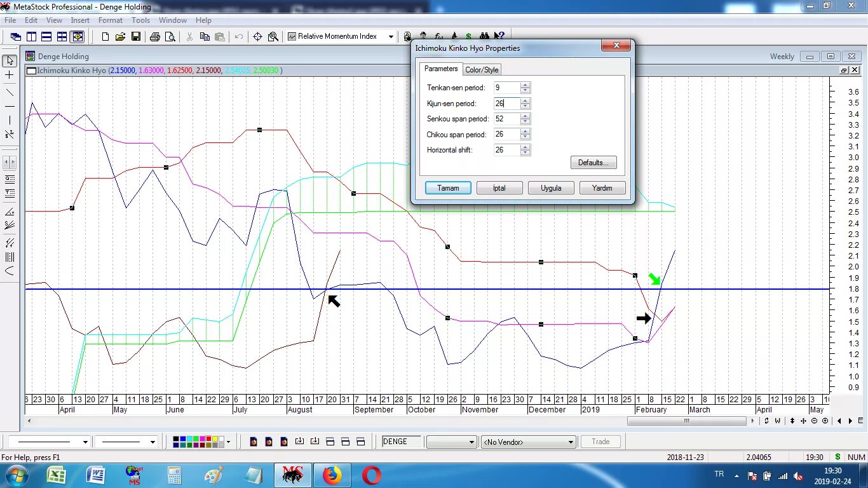This screenshot has height=488, width=868.
Task: Click the Tamam button
Action: click(448, 188)
